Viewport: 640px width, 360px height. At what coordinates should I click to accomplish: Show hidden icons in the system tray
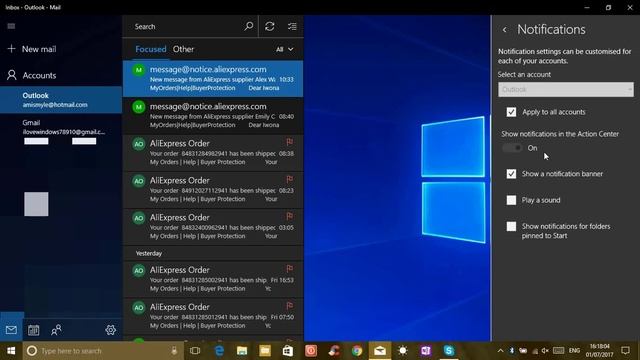[x=500, y=351]
